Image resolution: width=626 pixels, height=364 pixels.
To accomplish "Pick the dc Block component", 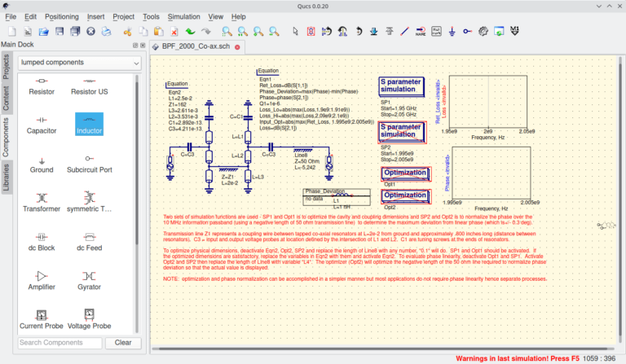I will [x=42, y=243].
